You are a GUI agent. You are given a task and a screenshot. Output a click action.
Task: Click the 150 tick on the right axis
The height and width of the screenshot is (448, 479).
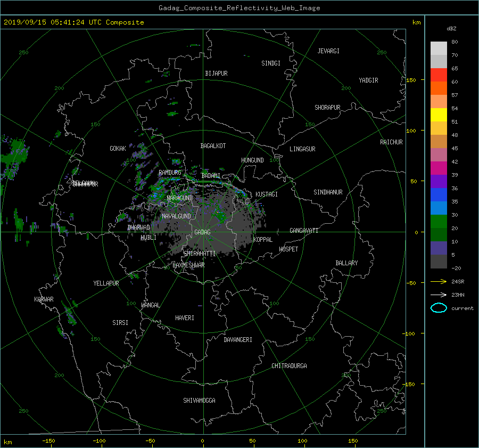click(411, 80)
